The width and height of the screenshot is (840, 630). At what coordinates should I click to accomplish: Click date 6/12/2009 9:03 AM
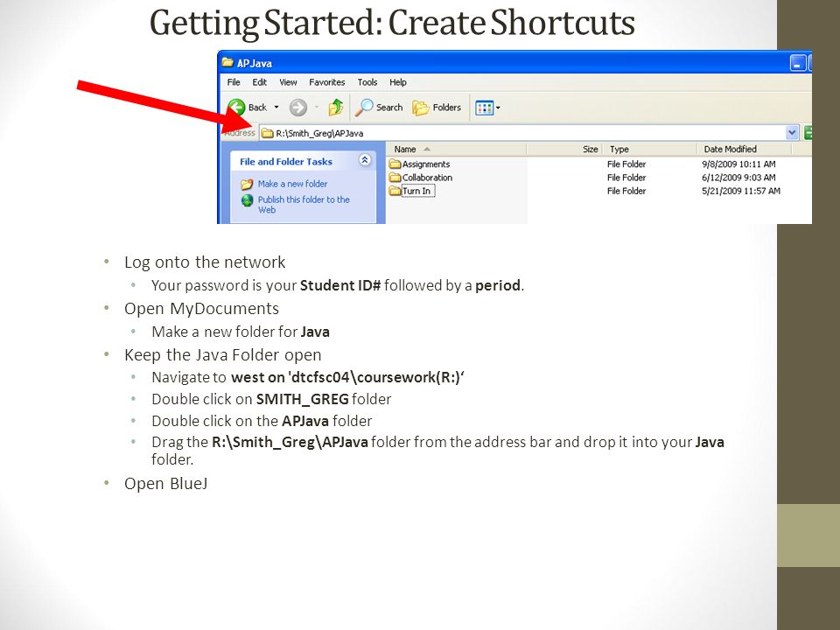tap(738, 178)
